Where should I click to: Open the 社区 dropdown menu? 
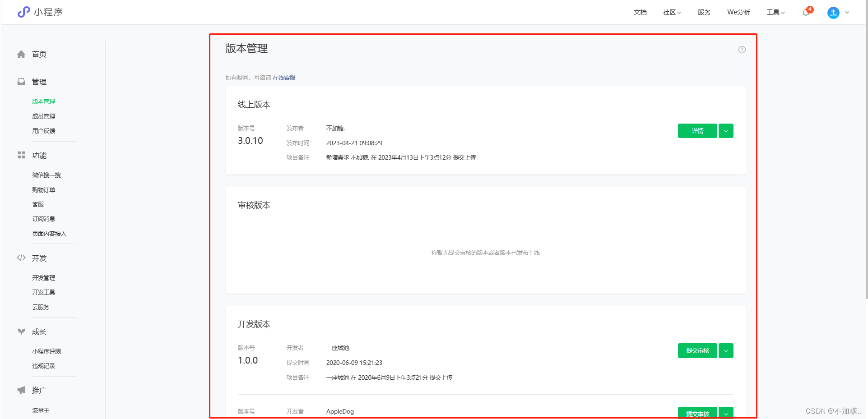(x=672, y=12)
